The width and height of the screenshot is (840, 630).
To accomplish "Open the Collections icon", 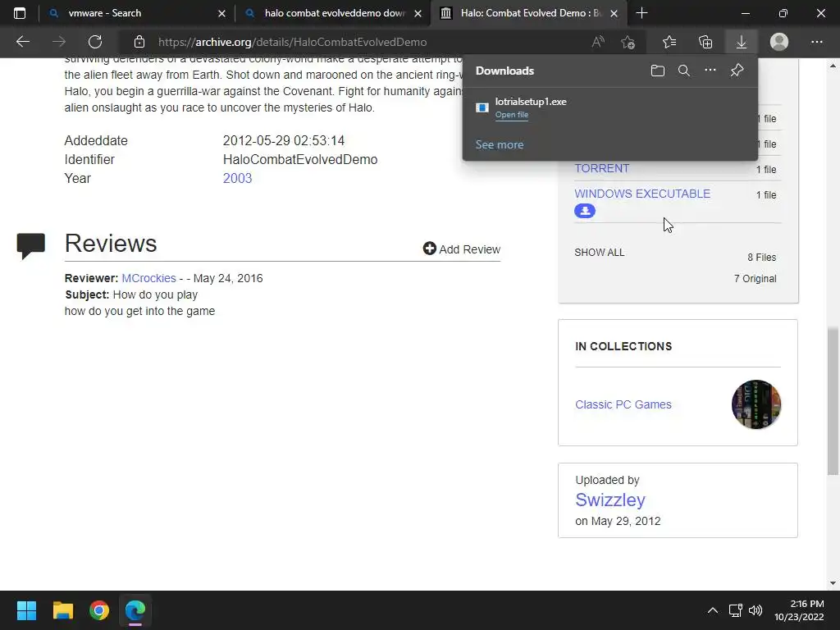I will click(705, 42).
